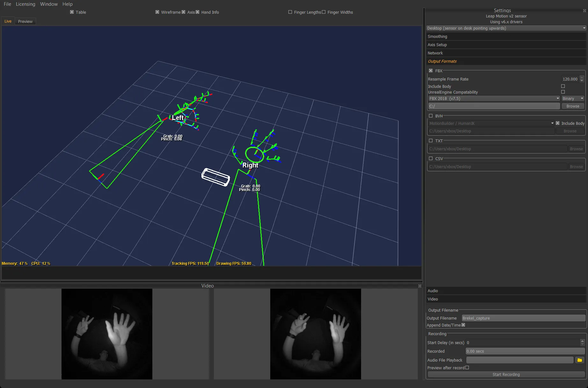The width and height of the screenshot is (588, 388).
Task: Click Browse for CSV path
Action: point(576,167)
